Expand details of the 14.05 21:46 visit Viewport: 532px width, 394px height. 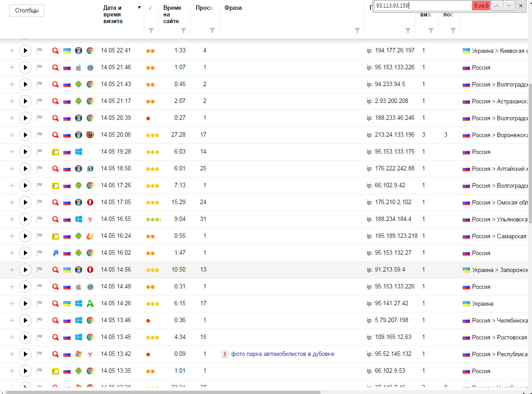tap(12, 67)
